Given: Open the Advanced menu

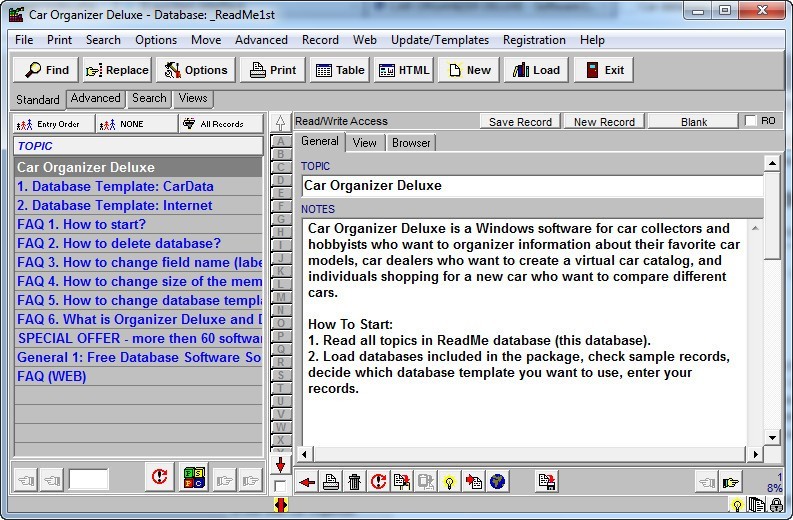Looking at the screenshot, I should (261, 40).
